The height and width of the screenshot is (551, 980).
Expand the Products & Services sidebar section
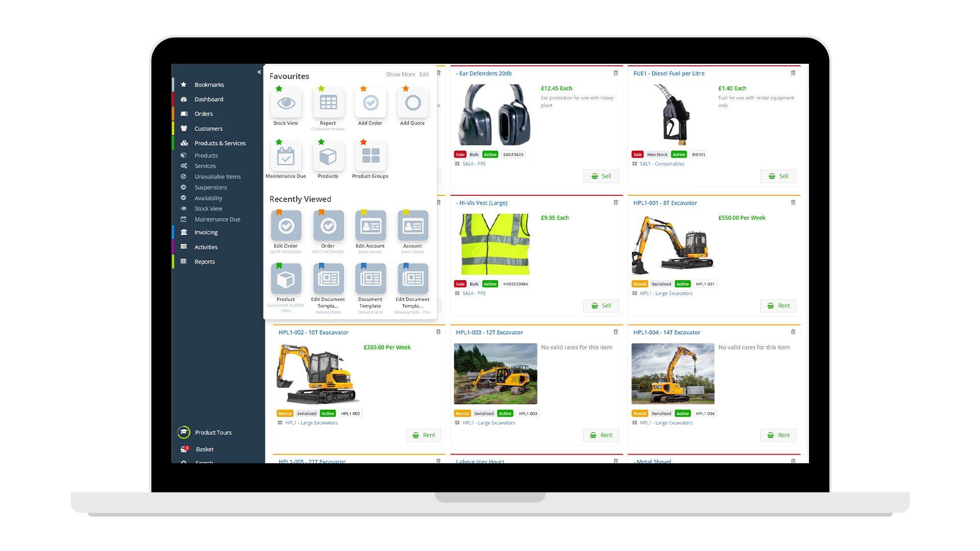tap(220, 143)
